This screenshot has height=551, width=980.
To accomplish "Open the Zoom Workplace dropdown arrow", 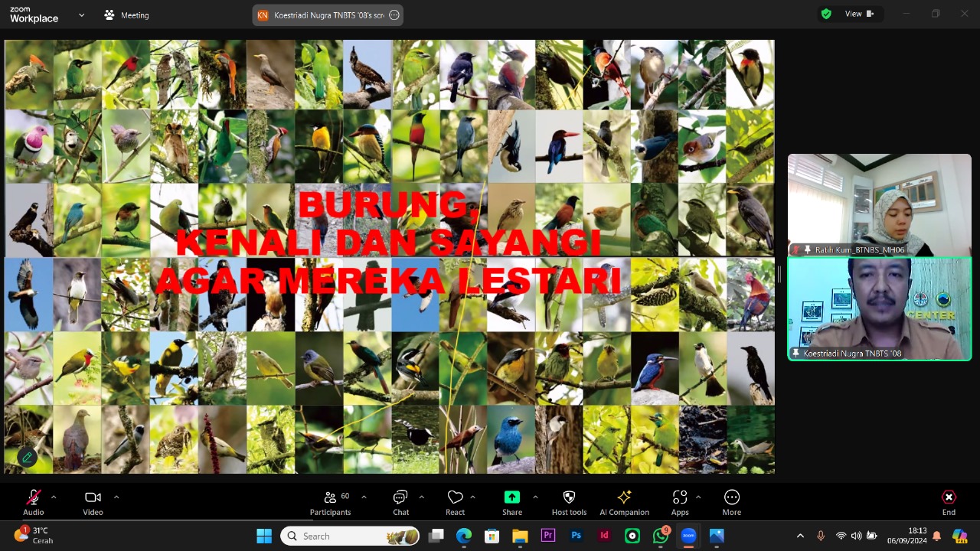I will point(81,15).
